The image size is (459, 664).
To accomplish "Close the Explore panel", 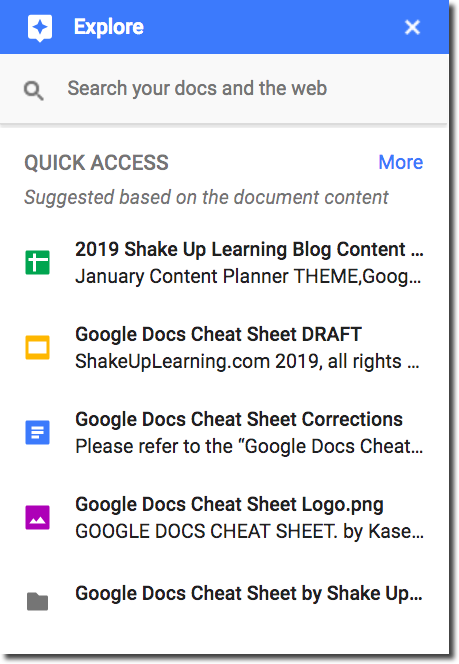I will (412, 28).
